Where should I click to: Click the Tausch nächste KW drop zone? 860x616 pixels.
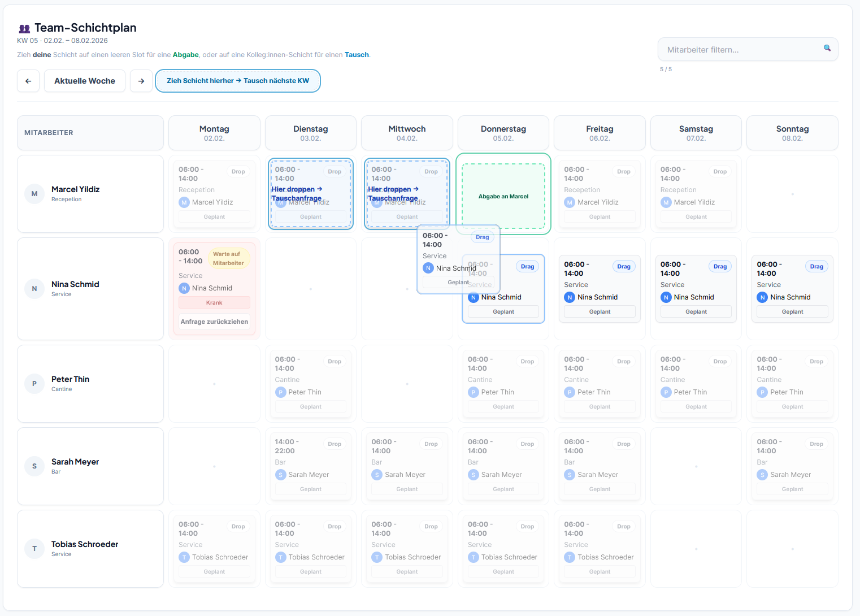(x=237, y=81)
